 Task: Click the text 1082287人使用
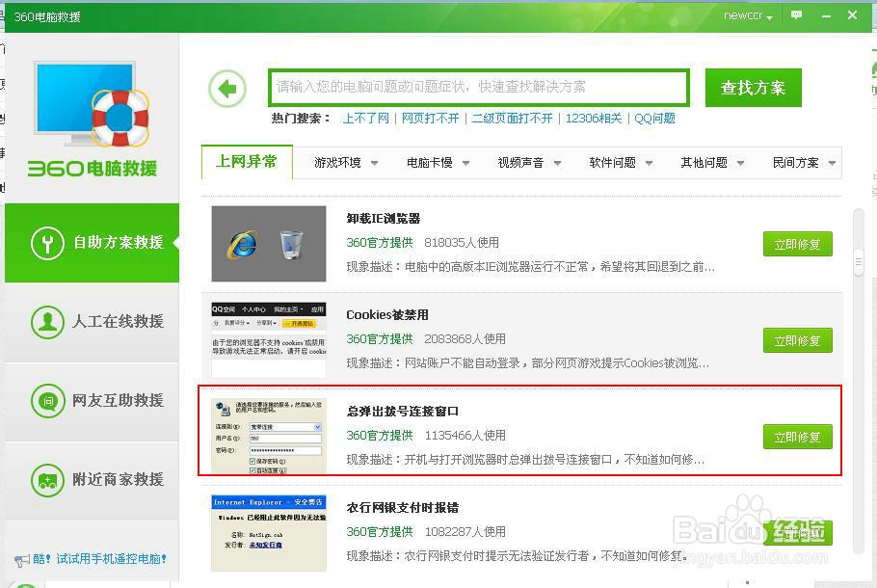point(465,531)
